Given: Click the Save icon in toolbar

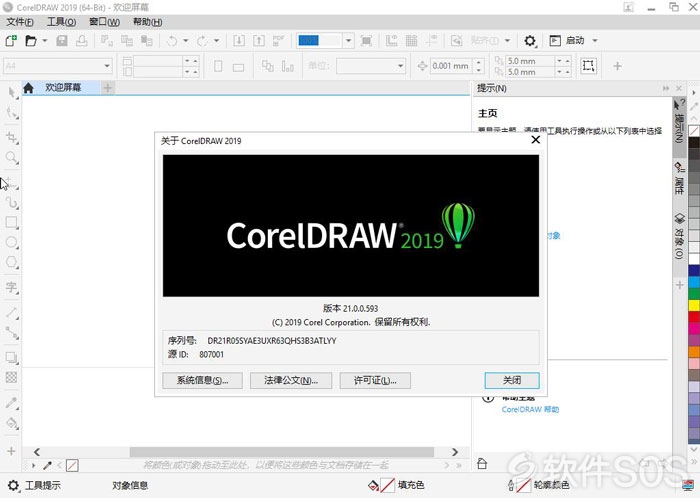Looking at the screenshot, I should point(62,41).
